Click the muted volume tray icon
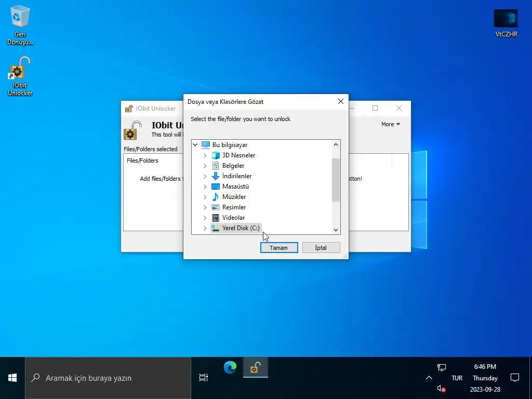Screen dimensions: 532x399 point(441,389)
